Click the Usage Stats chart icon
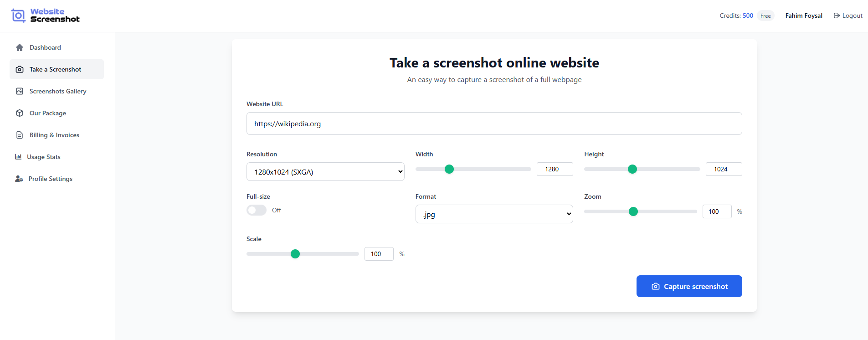This screenshot has height=340, width=868. (x=18, y=157)
